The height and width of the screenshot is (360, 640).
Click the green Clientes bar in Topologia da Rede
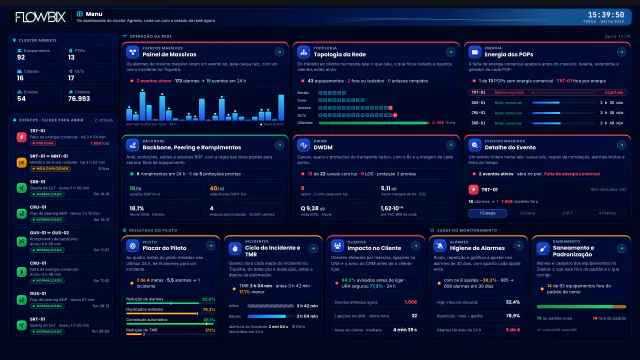(x=374, y=123)
